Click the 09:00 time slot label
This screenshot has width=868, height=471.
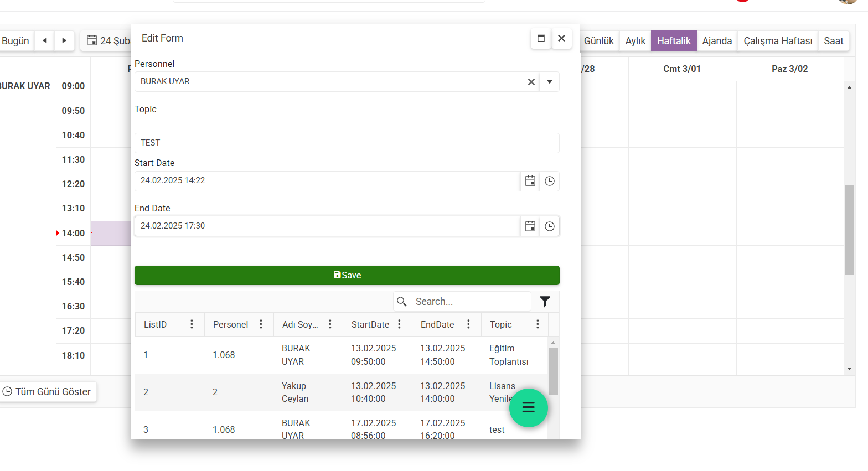73,86
